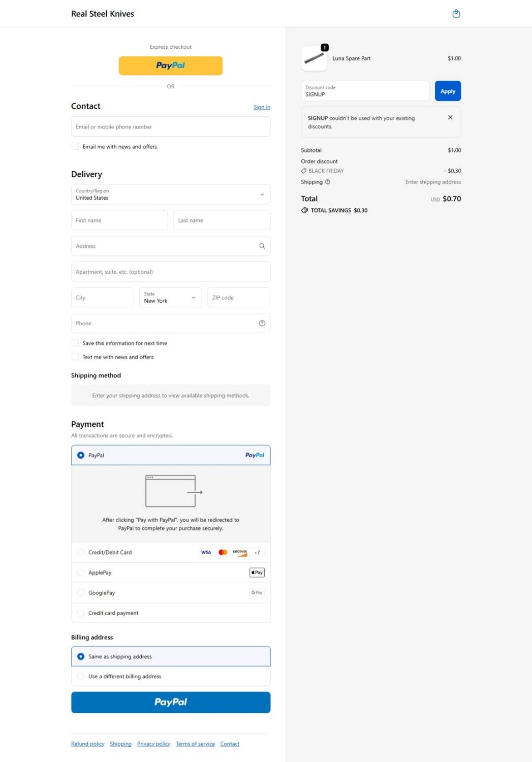Check Save this information for next time
Screen dimensions: 532x762
point(75,343)
